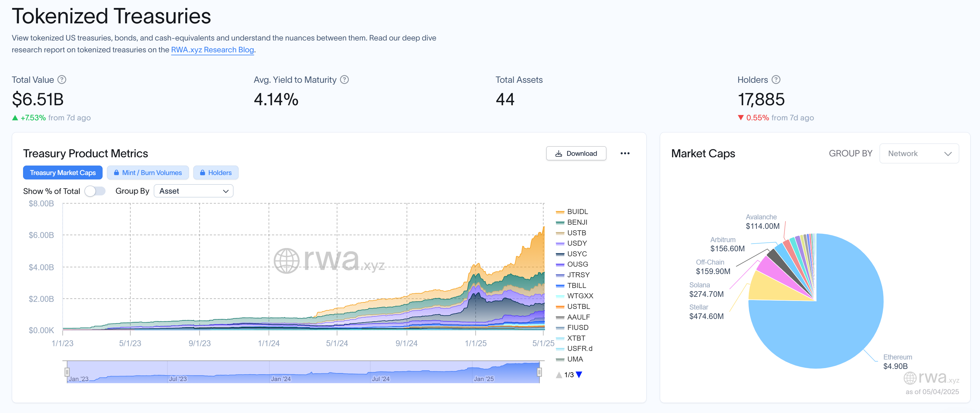Click the Holders help question-mark icon
This screenshot has height=413, width=980.
pyautogui.click(x=776, y=80)
